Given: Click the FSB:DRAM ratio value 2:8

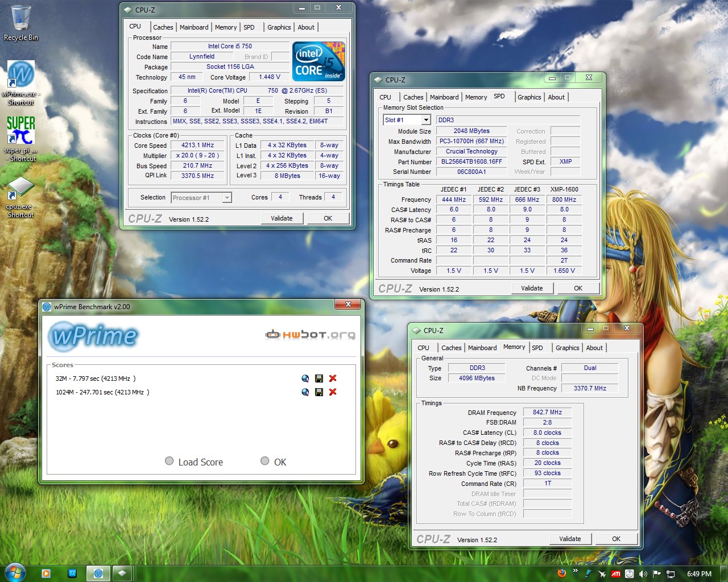Looking at the screenshot, I should (x=547, y=423).
